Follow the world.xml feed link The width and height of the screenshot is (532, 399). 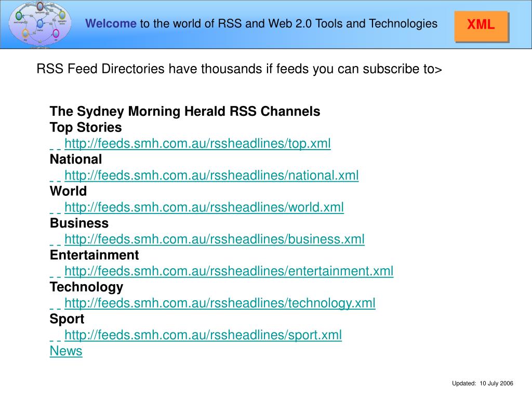204,207
